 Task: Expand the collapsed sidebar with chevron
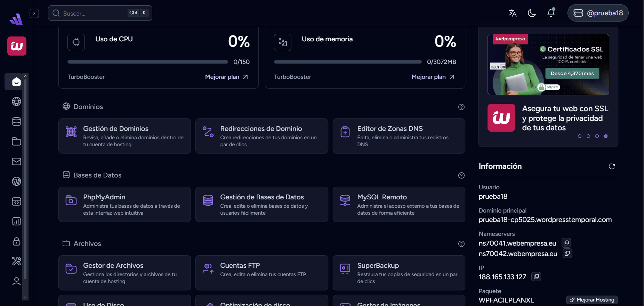click(x=34, y=13)
